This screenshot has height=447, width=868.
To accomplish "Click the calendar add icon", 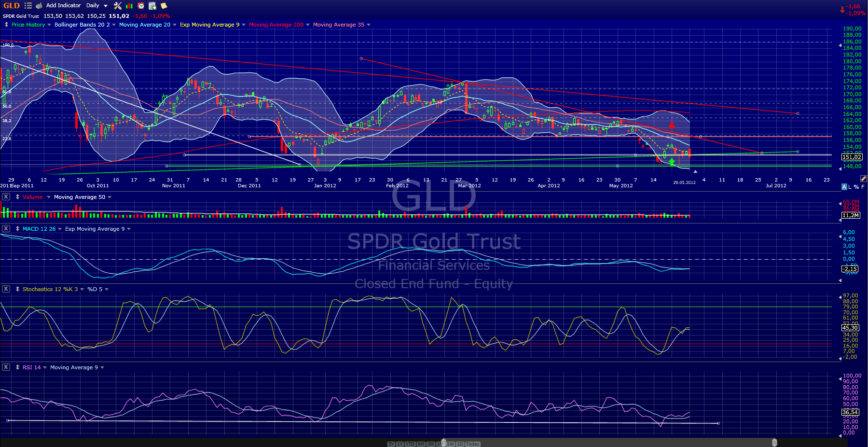I will 152,6.
